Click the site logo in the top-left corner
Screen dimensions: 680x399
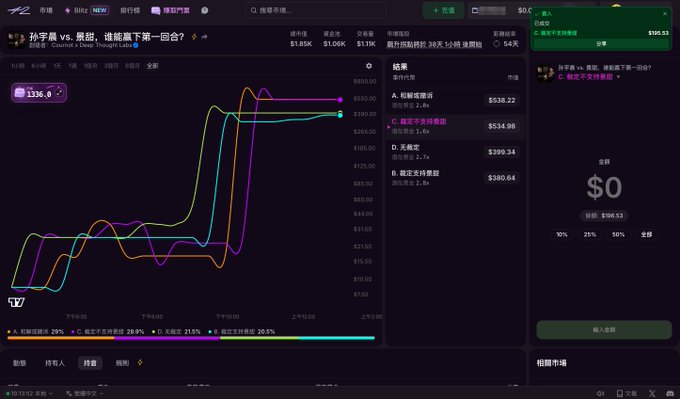(x=19, y=10)
